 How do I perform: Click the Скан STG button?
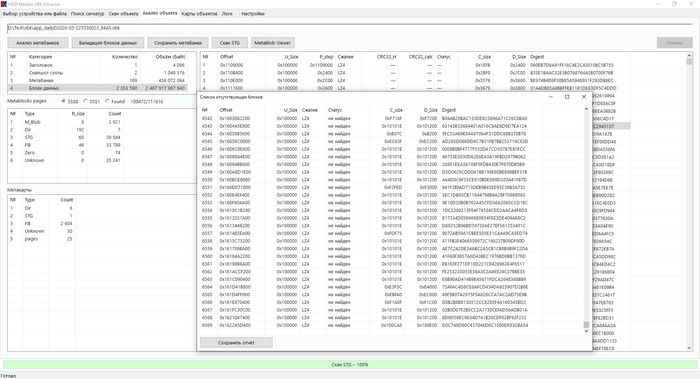(x=229, y=43)
